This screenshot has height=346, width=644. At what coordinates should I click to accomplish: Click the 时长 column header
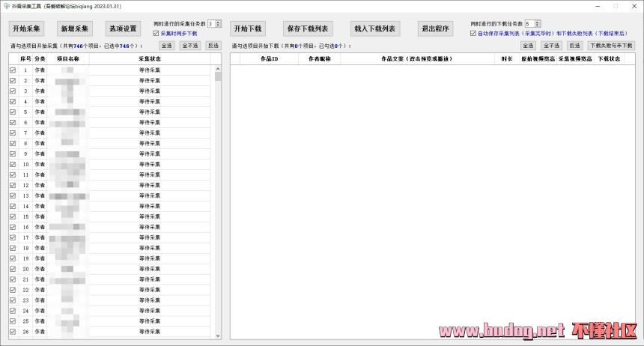tap(507, 59)
